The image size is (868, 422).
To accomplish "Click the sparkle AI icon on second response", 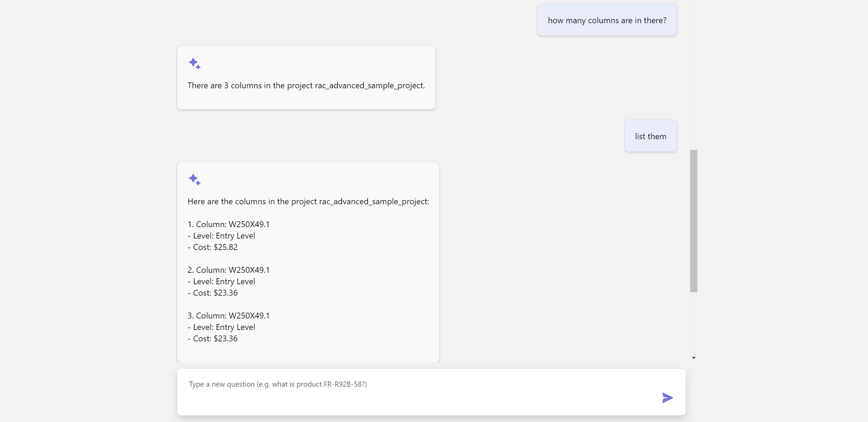I will [x=195, y=179].
